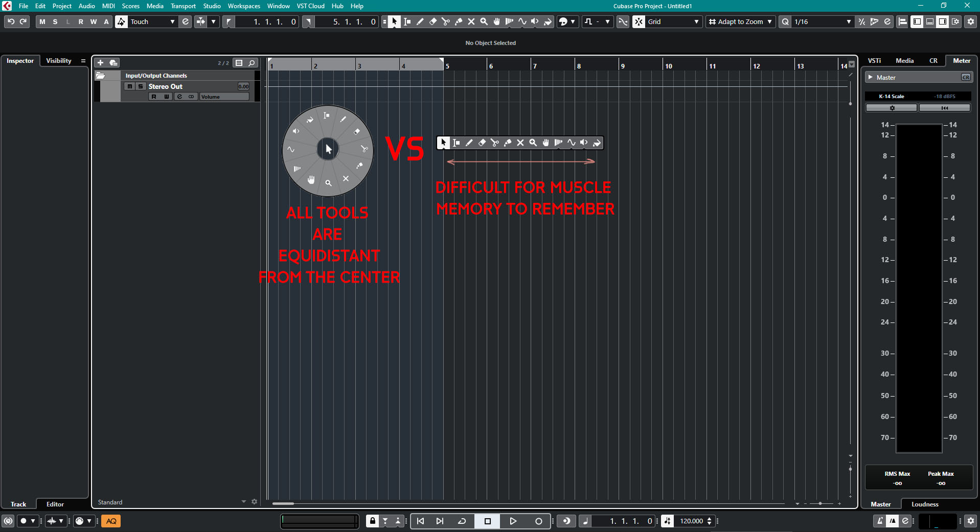The image size is (980, 532).
Task: Click the Redo arrow in the toolbar
Action: [24, 21]
